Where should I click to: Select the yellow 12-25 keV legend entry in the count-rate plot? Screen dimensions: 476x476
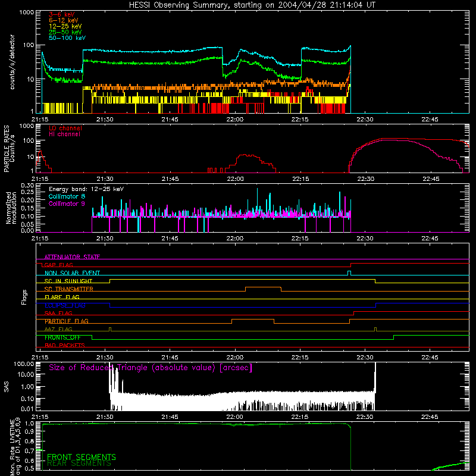tap(65, 26)
